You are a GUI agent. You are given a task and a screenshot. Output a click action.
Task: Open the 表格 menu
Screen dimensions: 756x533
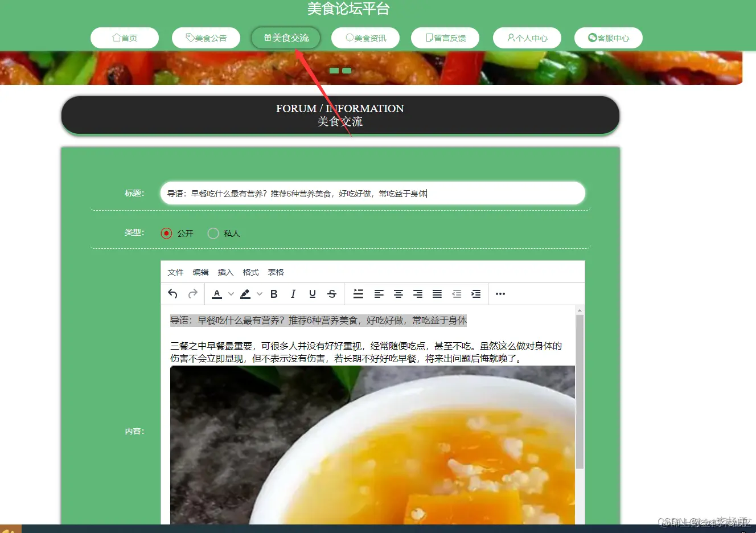(x=276, y=272)
